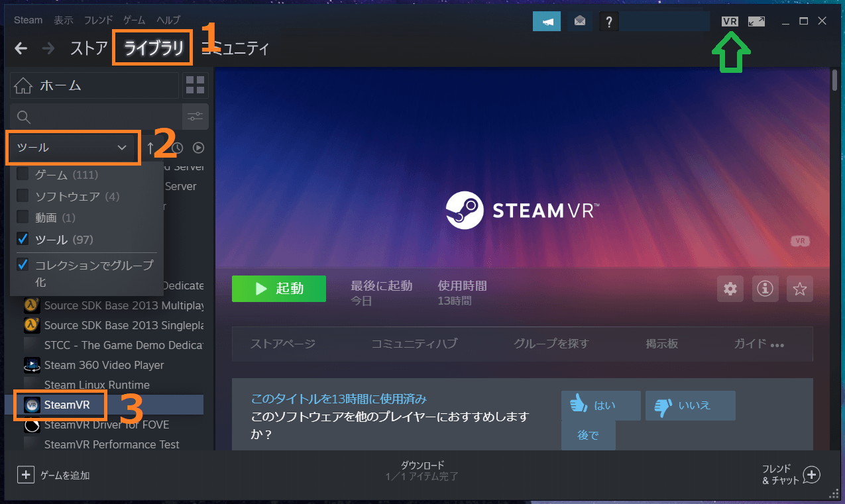
Task: Open the ゲーム menu
Action: (135, 21)
